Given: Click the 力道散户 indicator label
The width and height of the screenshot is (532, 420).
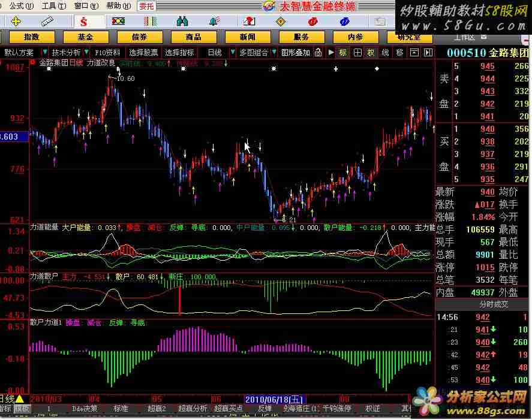Looking at the screenshot, I should click(x=44, y=276).
